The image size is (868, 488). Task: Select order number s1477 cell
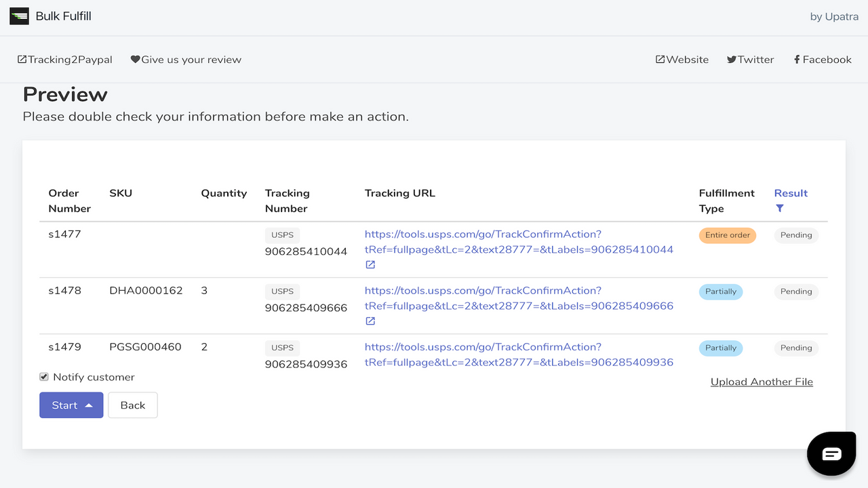point(64,235)
